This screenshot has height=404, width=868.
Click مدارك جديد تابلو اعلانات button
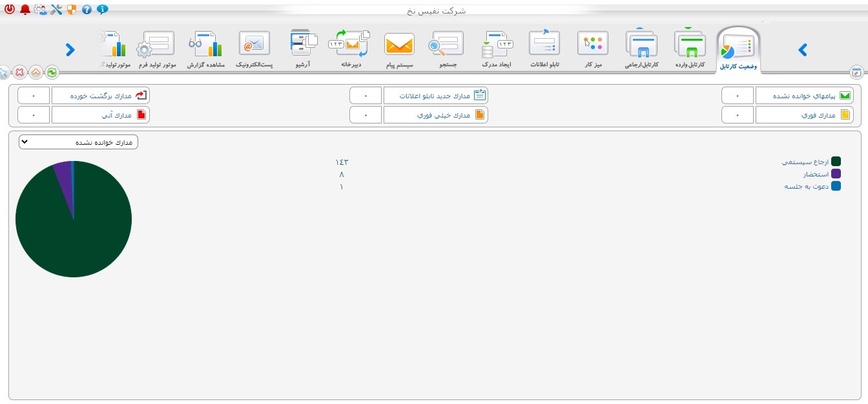pyautogui.click(x=436, y=96)
